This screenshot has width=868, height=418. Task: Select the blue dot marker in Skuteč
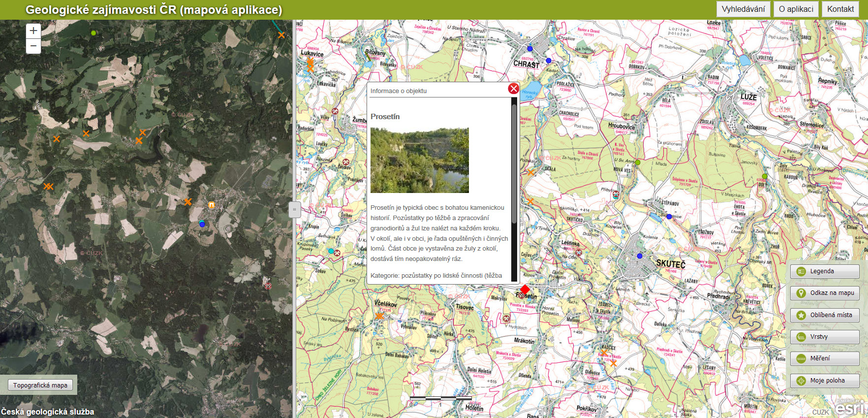click(x=640, y=256)
